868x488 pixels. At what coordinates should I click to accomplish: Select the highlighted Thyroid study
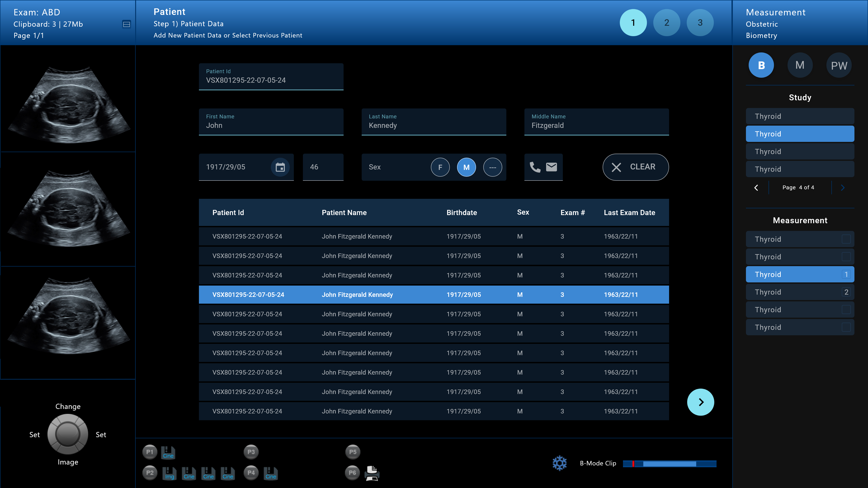pos(800,134)
